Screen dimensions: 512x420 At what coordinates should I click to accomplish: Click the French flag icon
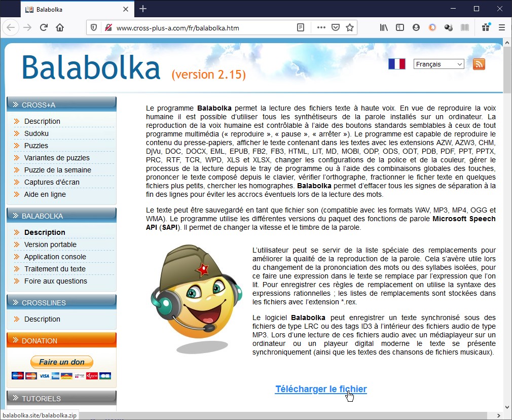[x=397, y=64]
